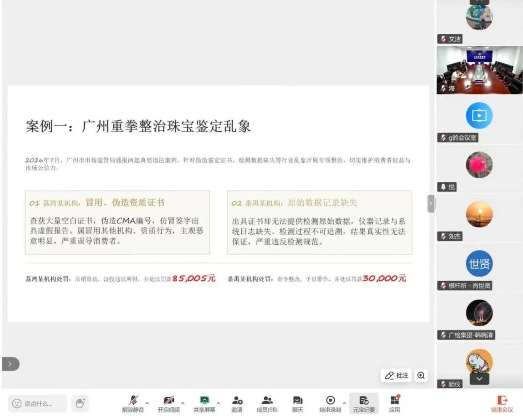Zoom shared screen with magnifier icon
This screenshot has height=420, width=523.
(x=421, y=375)
